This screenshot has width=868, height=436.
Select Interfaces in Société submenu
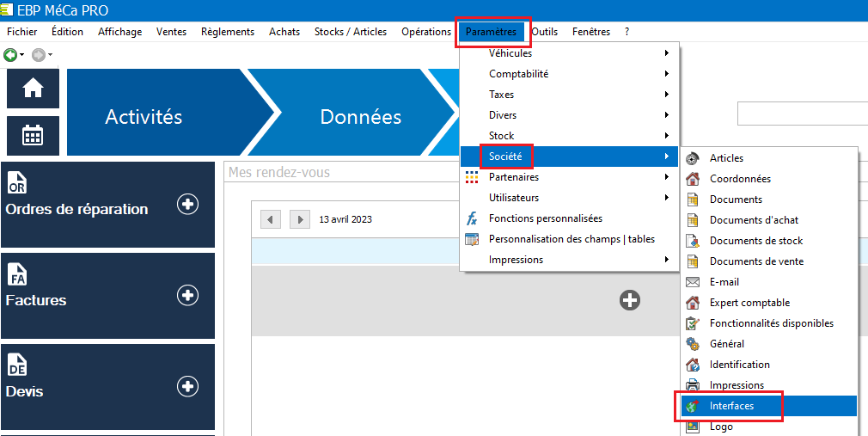tap(731, 406)
